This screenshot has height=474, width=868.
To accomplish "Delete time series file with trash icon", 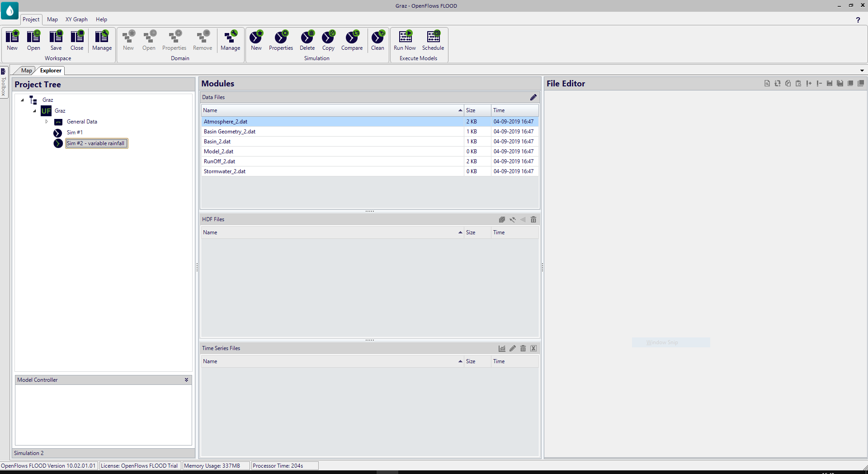I will [523, 348].
